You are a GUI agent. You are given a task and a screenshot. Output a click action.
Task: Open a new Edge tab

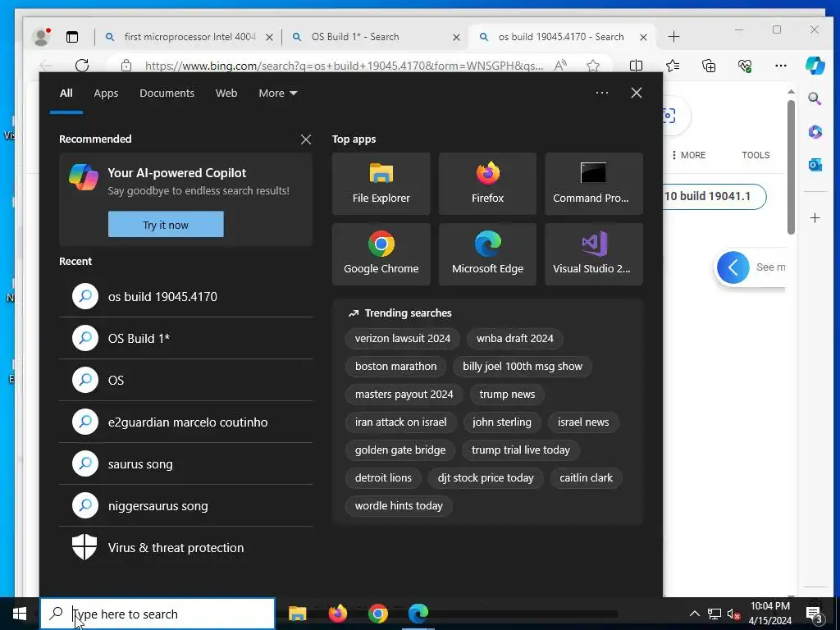pos(674,36)
